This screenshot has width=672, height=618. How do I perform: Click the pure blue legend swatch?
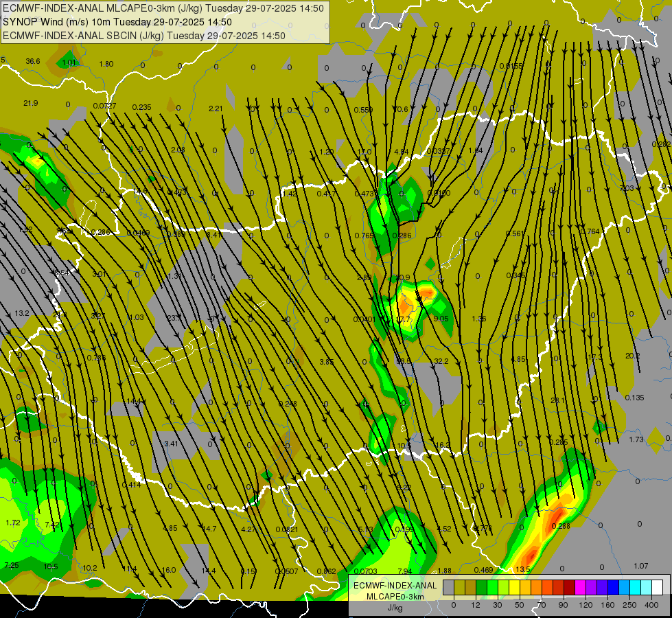tap(613, 587)
